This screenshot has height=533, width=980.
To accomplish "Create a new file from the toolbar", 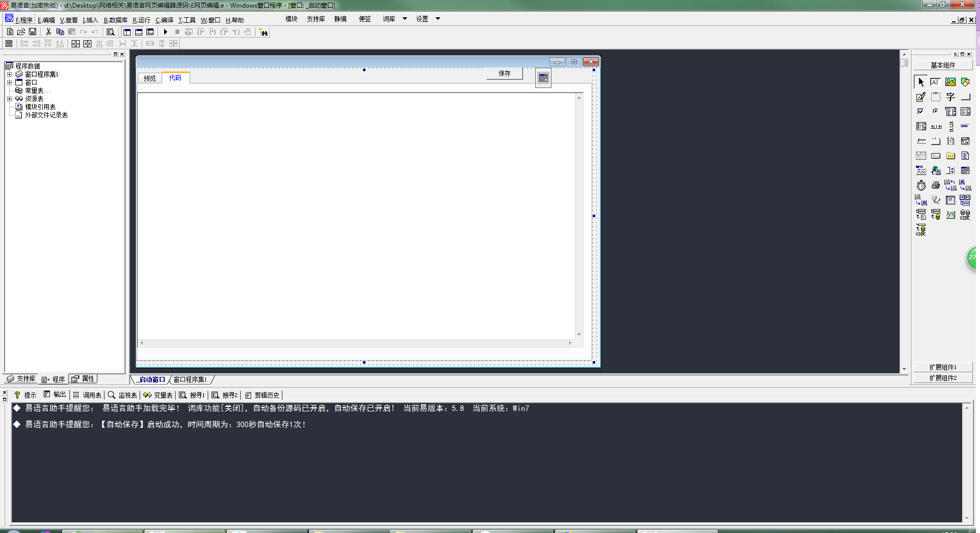I will point(10,32).
